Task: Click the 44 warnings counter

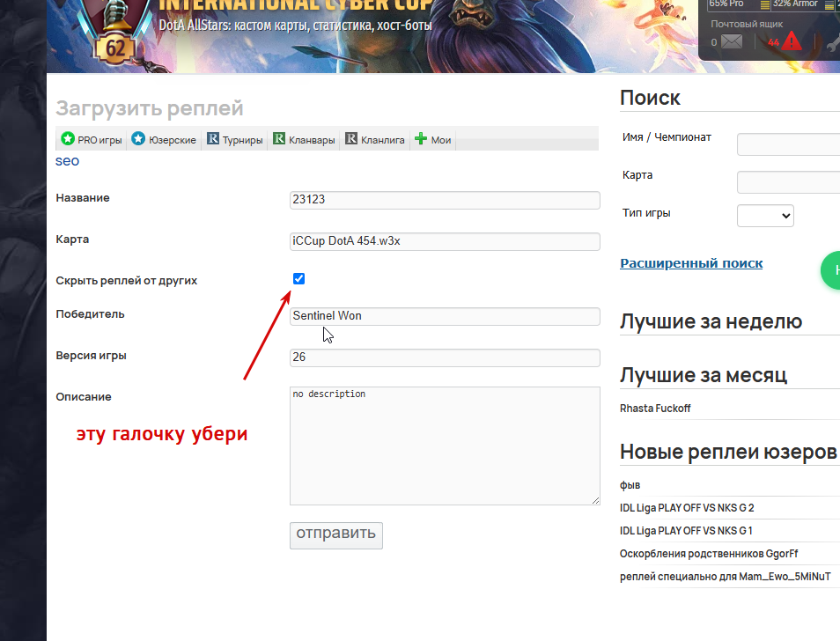Action: [773, 42]
